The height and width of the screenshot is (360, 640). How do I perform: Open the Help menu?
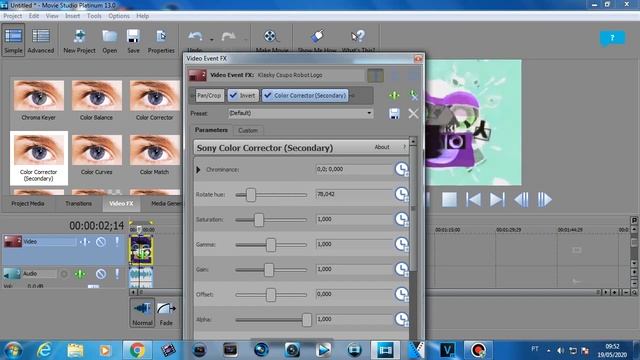(x=142, y=16)
